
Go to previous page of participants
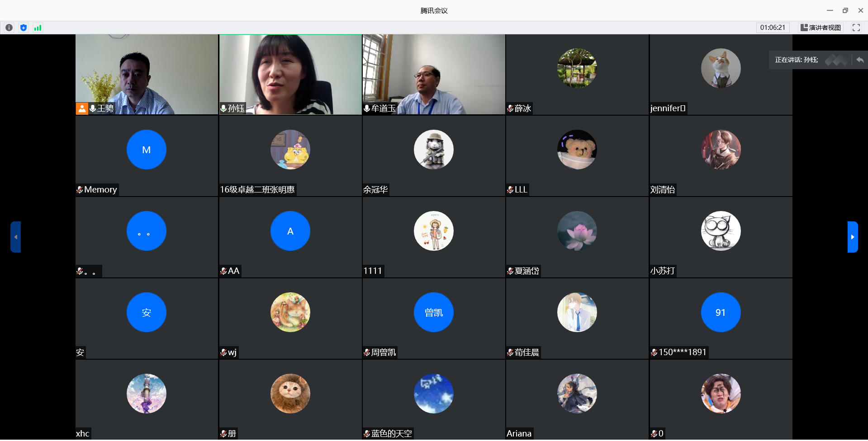(16, 237)
